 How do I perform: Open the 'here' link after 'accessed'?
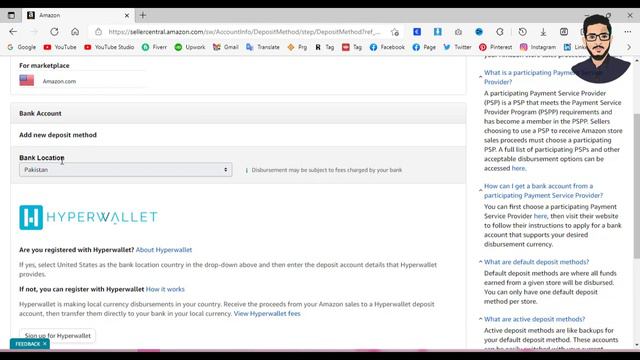pos(518,168)
